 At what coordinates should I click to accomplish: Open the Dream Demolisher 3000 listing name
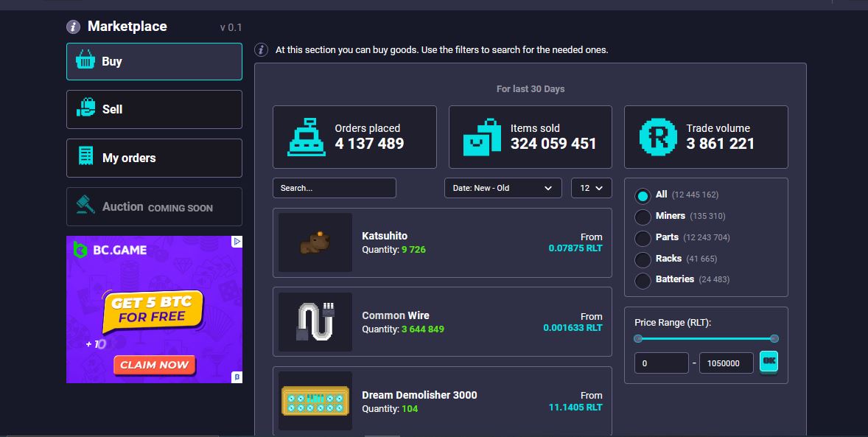point(419,395)
